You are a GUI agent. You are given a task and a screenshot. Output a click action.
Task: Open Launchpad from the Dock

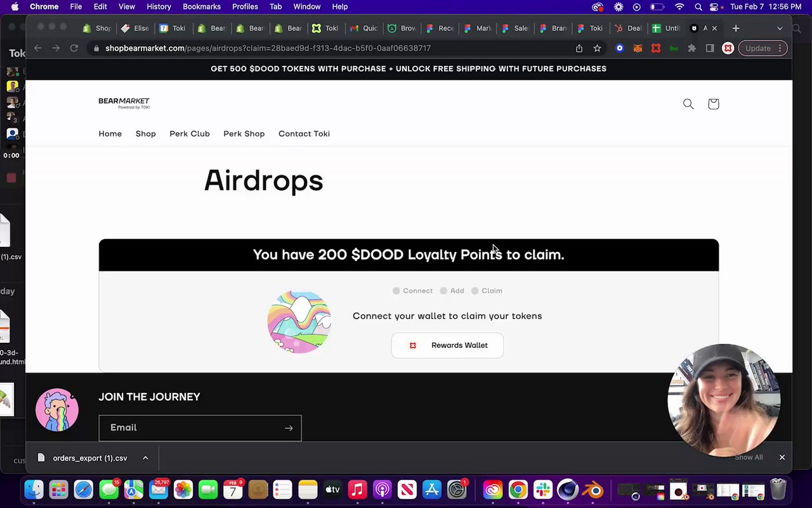click(x=58, y=490)
